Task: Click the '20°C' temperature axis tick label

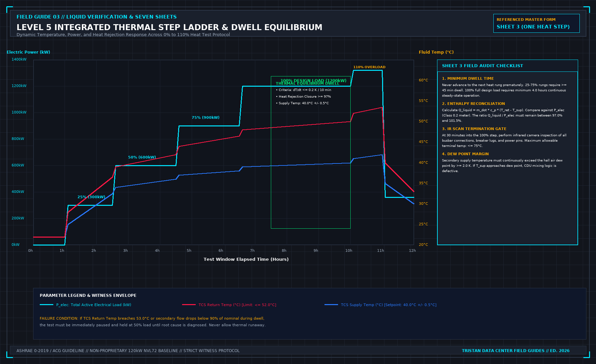Action: [423, 245]
